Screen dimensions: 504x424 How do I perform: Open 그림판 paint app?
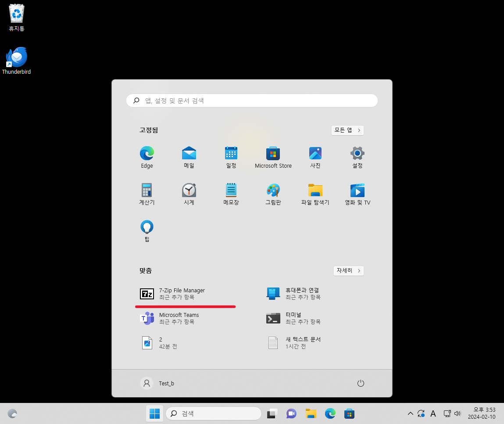(x=273, y=194)
